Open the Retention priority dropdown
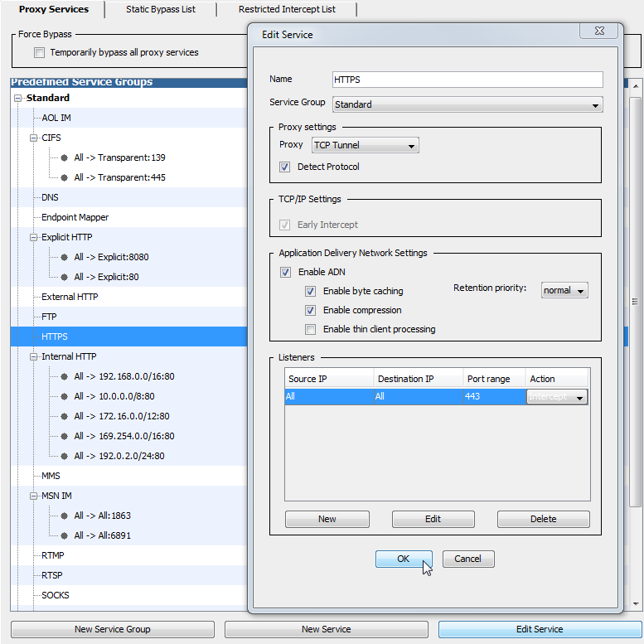The image size is (644, 644). [564, 290]
